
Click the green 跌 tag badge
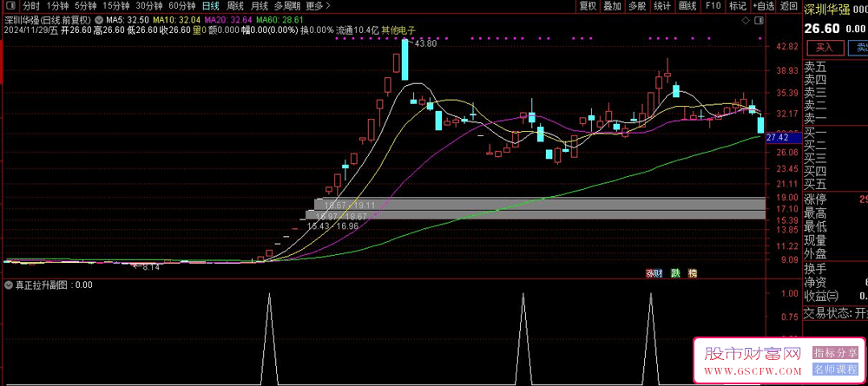coord(675,272)
